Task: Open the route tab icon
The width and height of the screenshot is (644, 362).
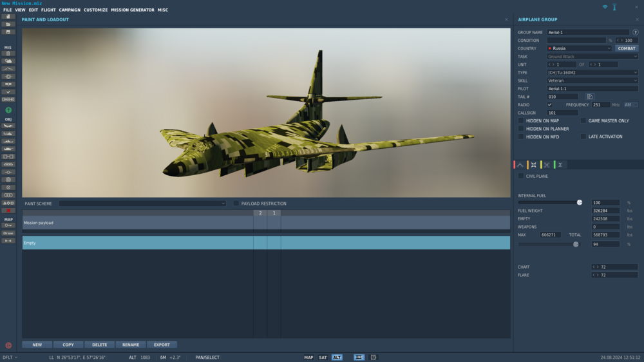Action: [520, 165]
